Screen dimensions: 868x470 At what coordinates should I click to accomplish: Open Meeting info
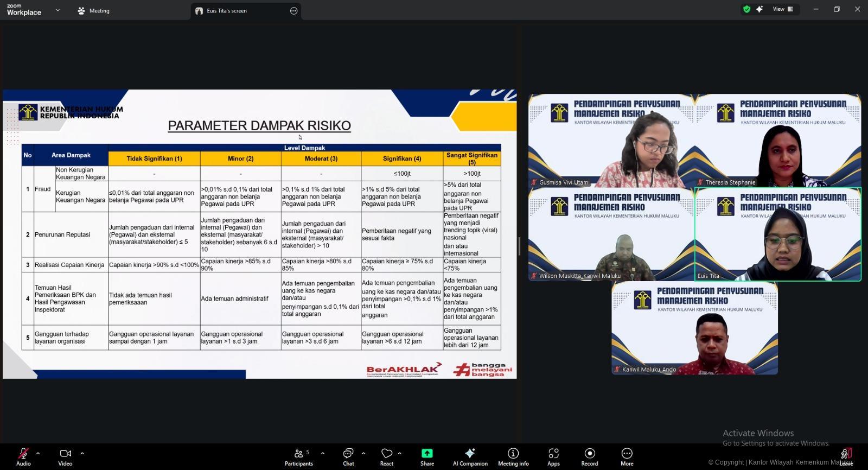513,456
